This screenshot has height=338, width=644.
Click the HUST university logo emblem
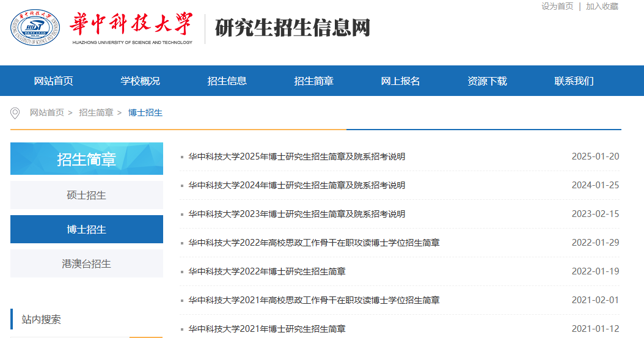[35, 29]
